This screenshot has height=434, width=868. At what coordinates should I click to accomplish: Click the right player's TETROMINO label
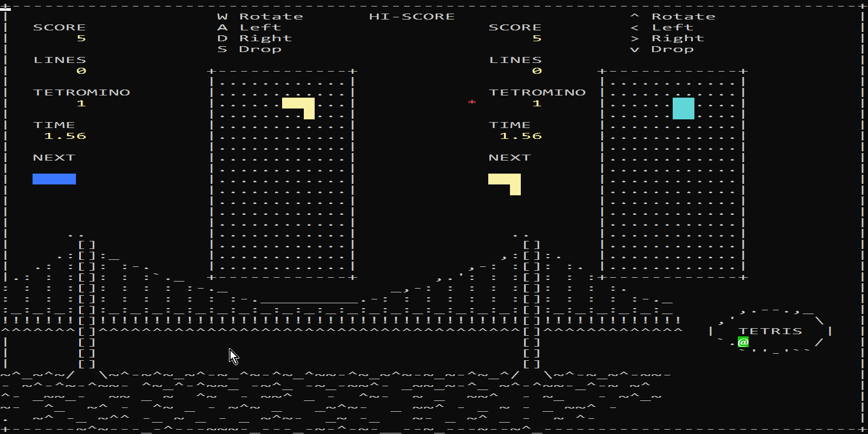tap(537, 92)
